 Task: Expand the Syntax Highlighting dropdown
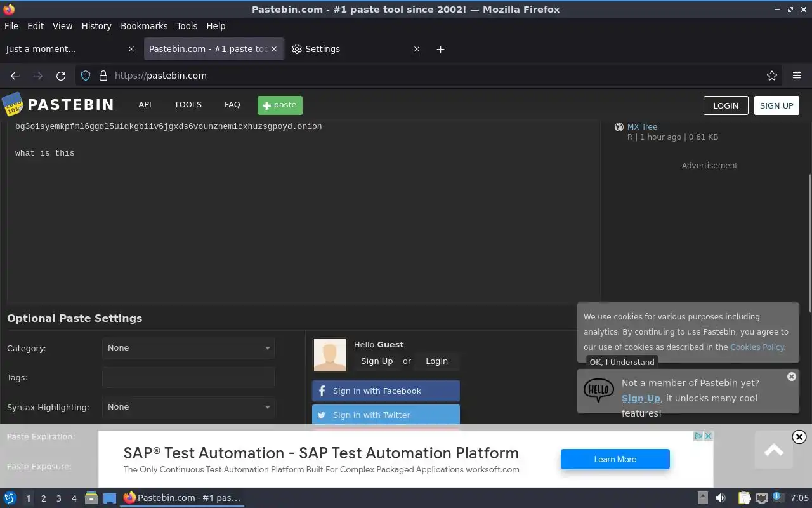click(188, 407)
